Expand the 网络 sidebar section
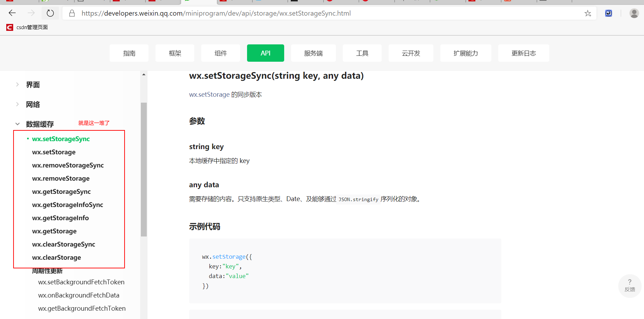 [33, 104]
